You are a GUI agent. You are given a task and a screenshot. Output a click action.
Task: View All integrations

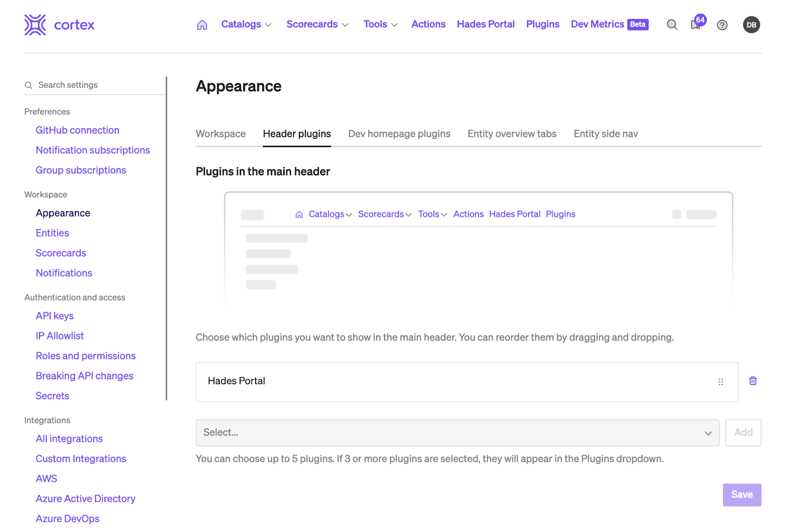(69, 439)
